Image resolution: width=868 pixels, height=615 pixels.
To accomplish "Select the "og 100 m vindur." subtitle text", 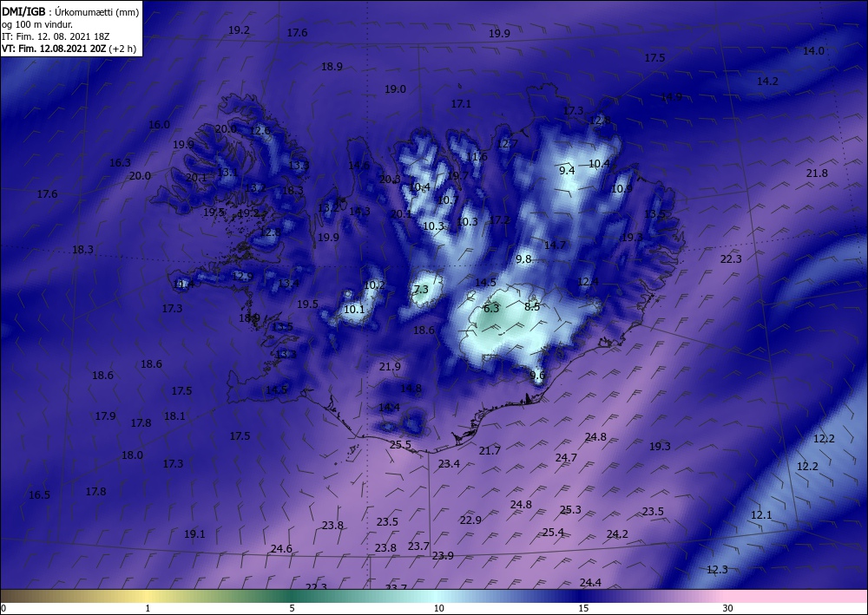I will pyautogui.click(x=37, y=24).
